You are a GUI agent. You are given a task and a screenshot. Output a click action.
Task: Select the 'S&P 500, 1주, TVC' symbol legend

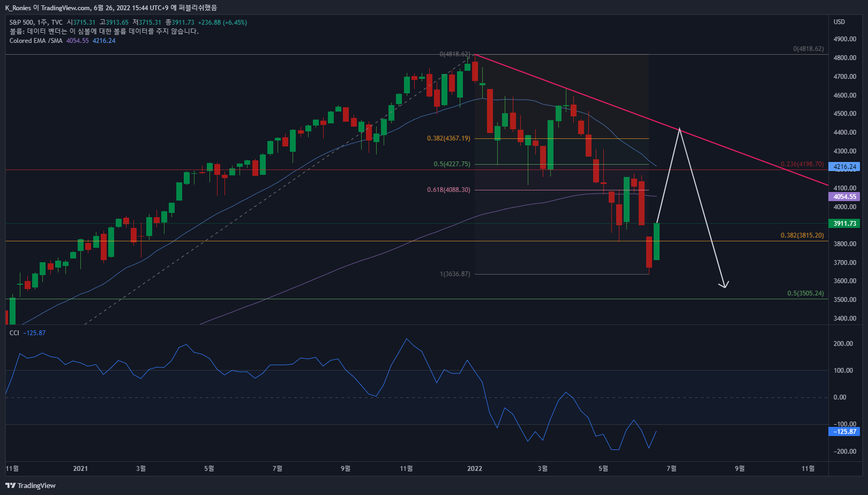[36, 23]
